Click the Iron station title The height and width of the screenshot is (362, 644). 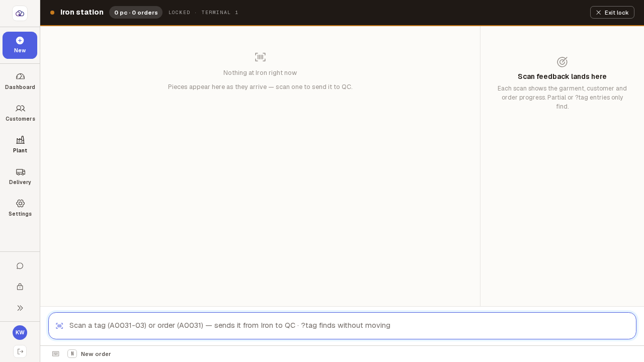coord(82,12)
